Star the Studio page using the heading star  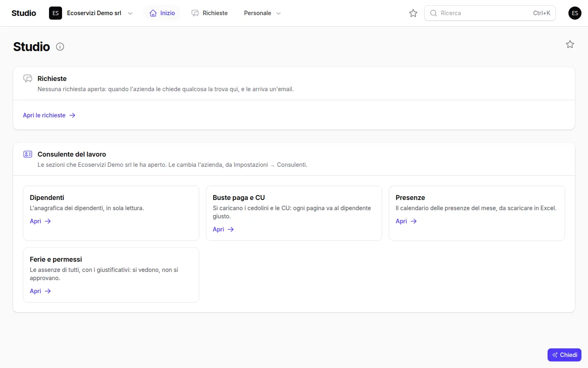pyautogui.click(x=570, y=44)
